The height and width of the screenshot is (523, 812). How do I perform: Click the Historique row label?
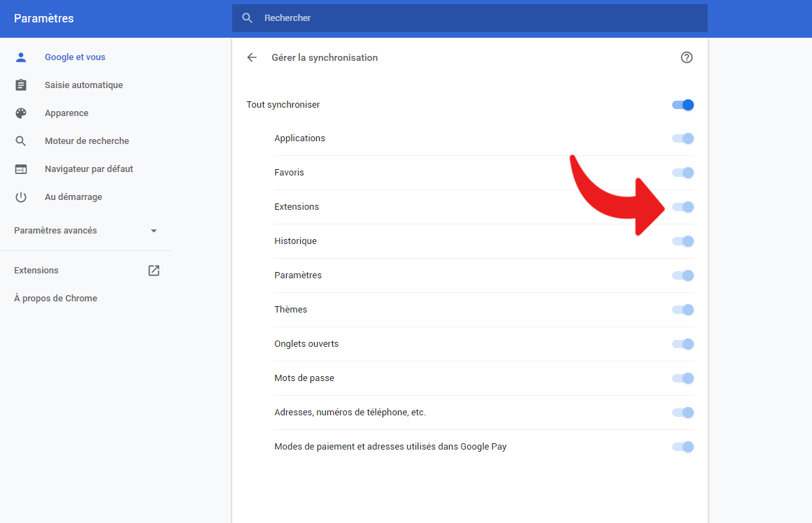295,241
